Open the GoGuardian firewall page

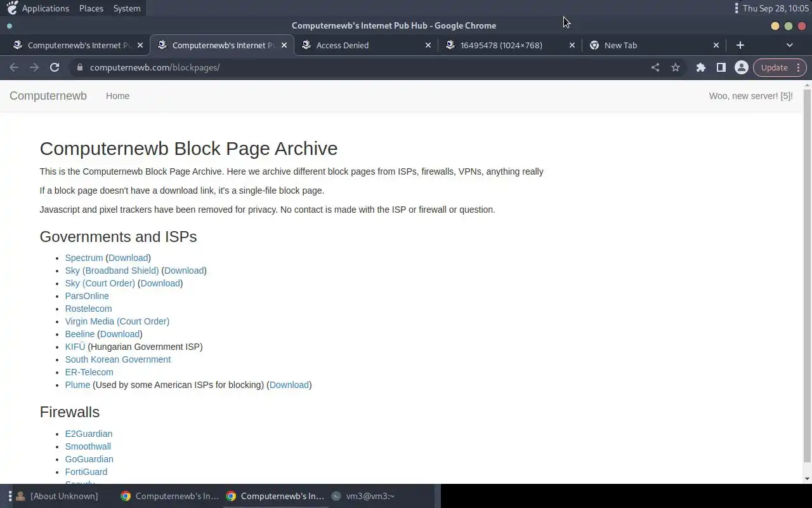click(89, 459)
